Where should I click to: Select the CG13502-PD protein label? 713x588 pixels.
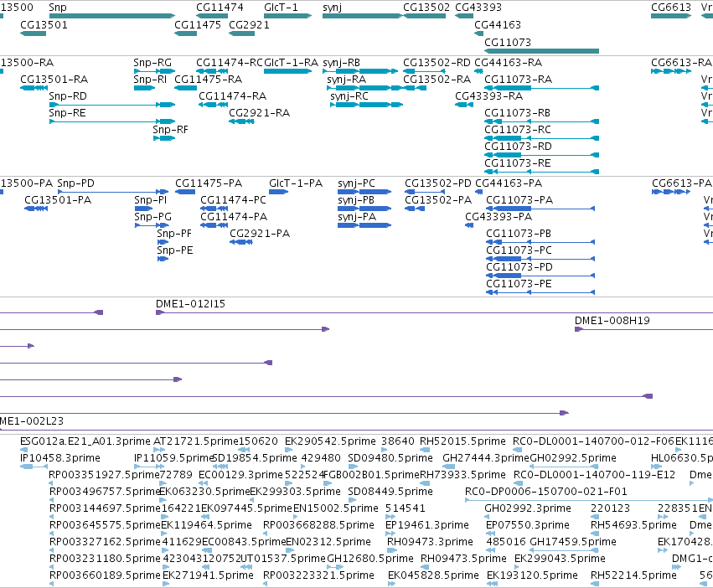coord(438,183)
